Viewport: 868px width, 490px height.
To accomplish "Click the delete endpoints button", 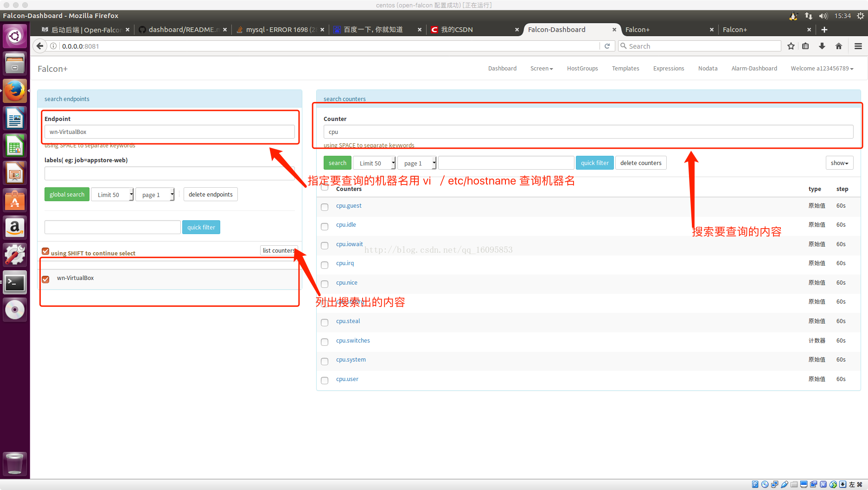I will [x=211, y=194].
